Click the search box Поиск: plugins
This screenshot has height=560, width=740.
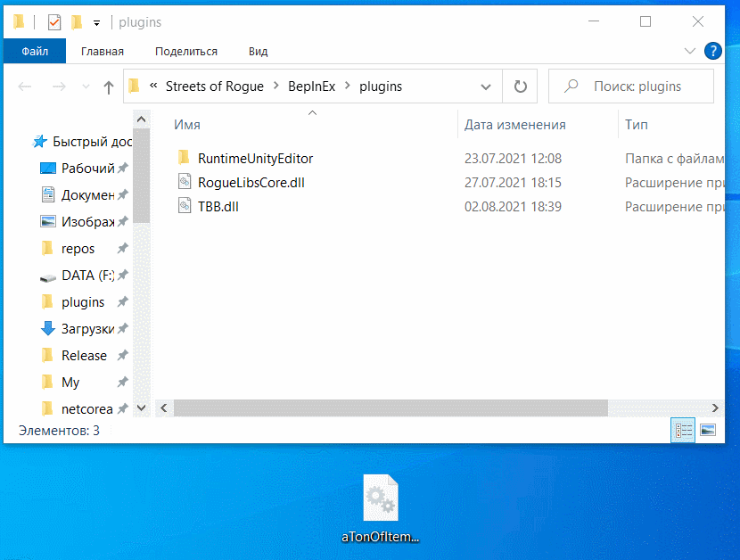(631, 86)
